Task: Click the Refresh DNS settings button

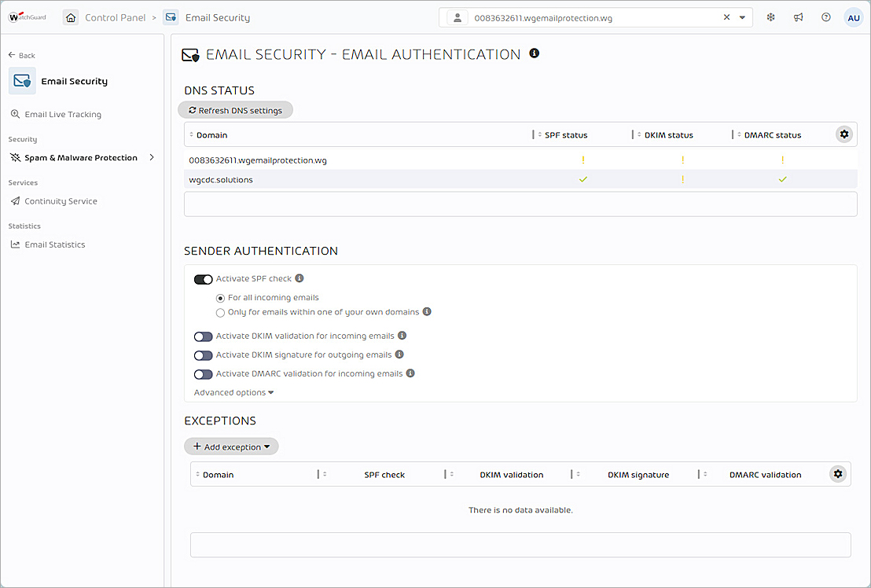Action: pos(235,110)
